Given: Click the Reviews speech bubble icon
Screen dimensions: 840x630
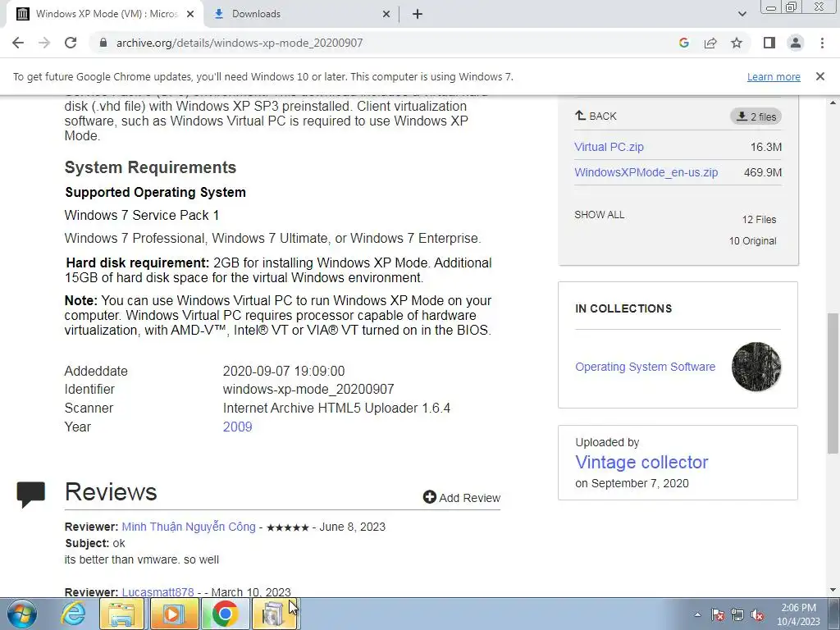Looking at the screenshot, I should point(30,494).
